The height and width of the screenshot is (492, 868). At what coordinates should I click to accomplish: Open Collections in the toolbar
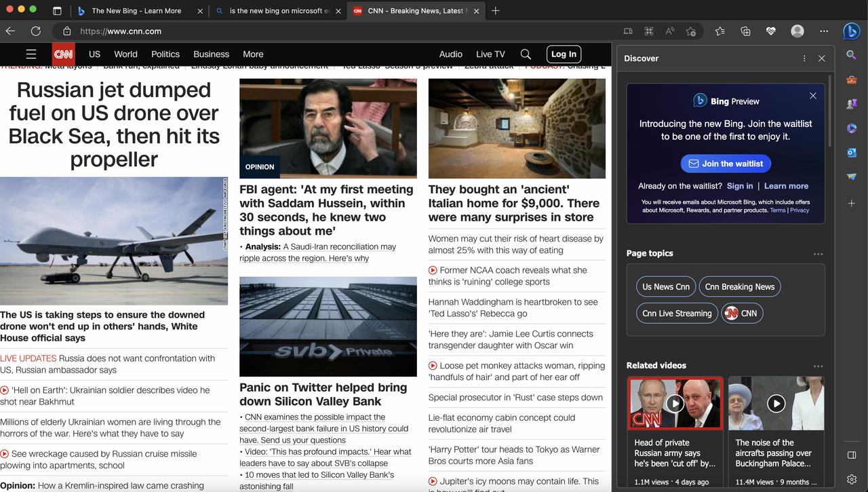tap(746, 31)
